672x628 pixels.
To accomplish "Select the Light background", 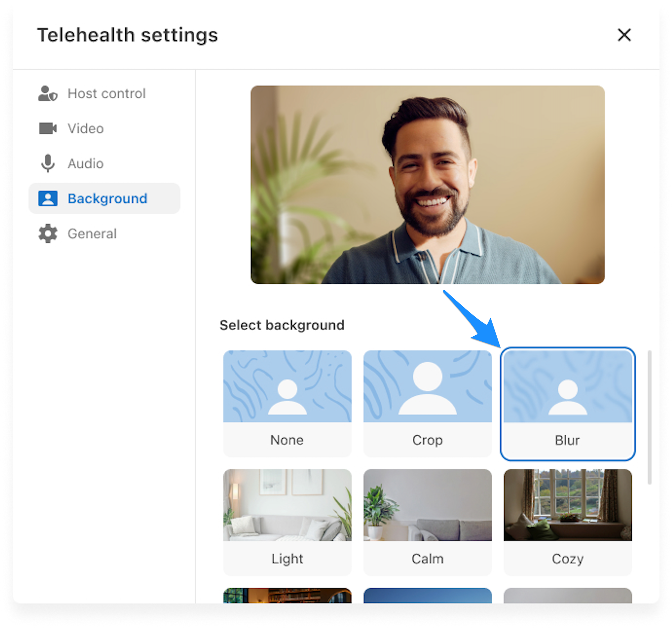I will coord(287,522).
